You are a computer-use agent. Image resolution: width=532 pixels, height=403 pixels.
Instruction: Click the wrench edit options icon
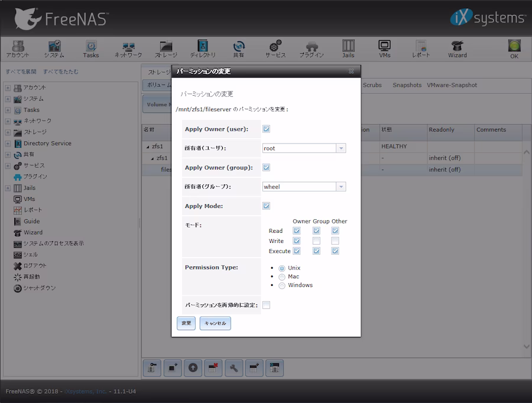pos(233,368)
